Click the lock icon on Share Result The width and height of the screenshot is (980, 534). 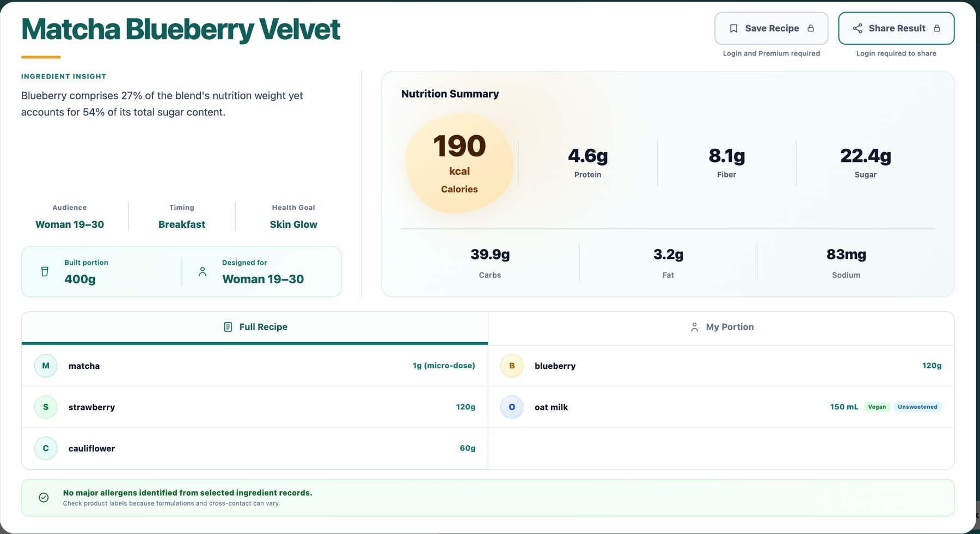[936, 28]
